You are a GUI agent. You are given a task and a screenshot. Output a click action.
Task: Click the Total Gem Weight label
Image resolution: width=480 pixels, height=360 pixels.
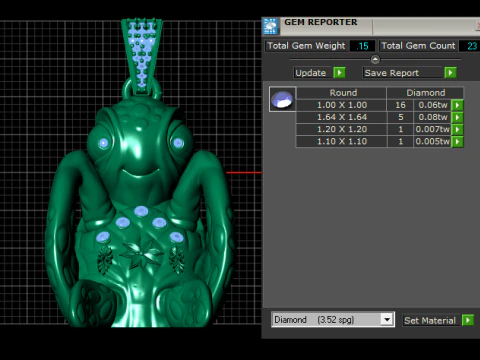pos(306,46)
